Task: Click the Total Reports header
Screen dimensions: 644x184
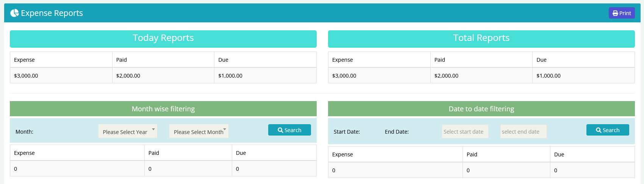Action: [x=481, y=38]
